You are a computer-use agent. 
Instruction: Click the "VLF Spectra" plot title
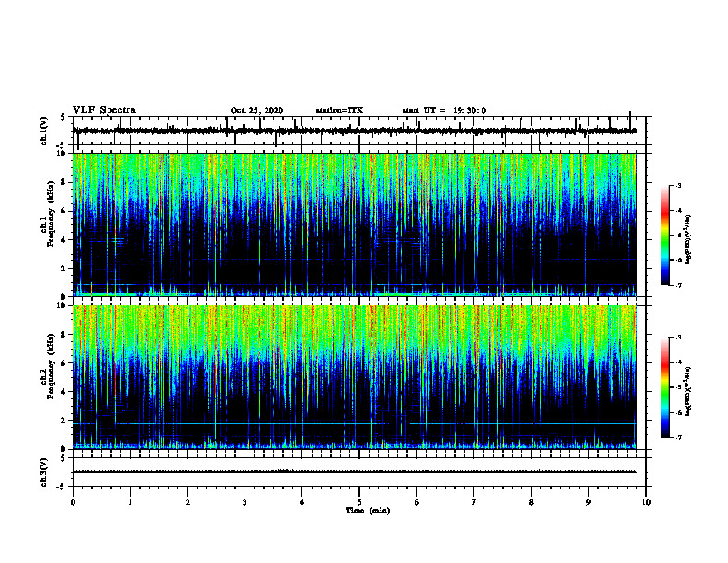click(104, 110)
